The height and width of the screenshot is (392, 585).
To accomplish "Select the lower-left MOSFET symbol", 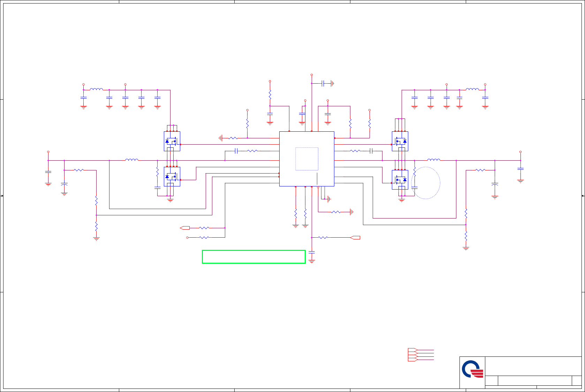I will (x=172, y=177).
